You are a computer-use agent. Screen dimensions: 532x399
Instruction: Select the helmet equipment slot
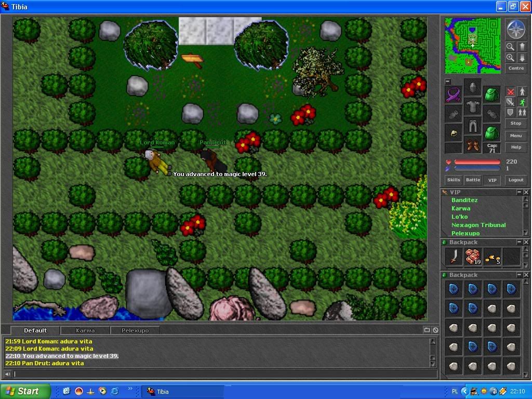point(473,87)
